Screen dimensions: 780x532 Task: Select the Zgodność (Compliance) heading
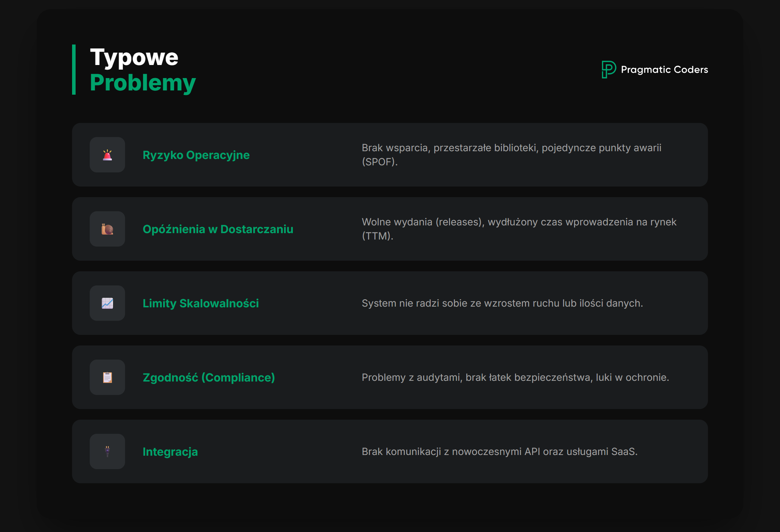click(x=209, y=378)
